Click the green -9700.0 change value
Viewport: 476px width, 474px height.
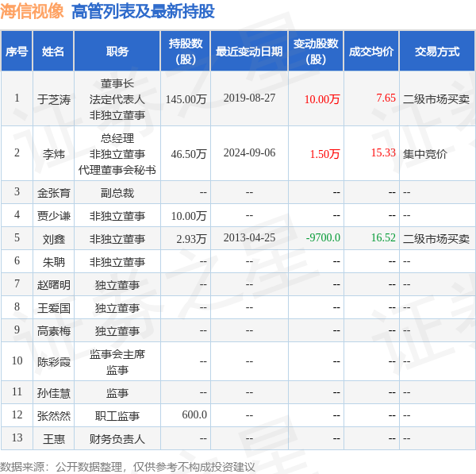click(323, 237)
